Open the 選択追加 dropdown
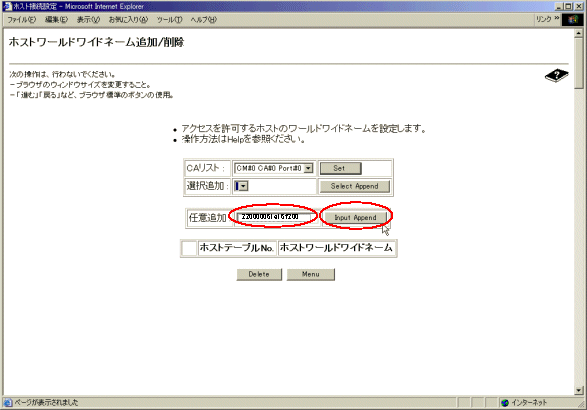Screen dimensions: 587x410 point(241,186)
